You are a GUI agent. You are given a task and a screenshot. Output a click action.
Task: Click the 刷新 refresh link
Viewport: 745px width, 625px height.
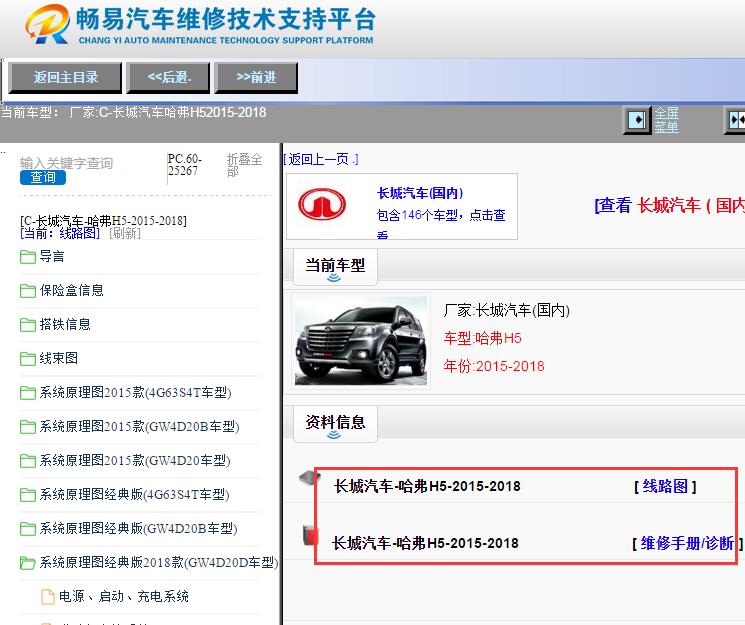click(x=125, y=233)
